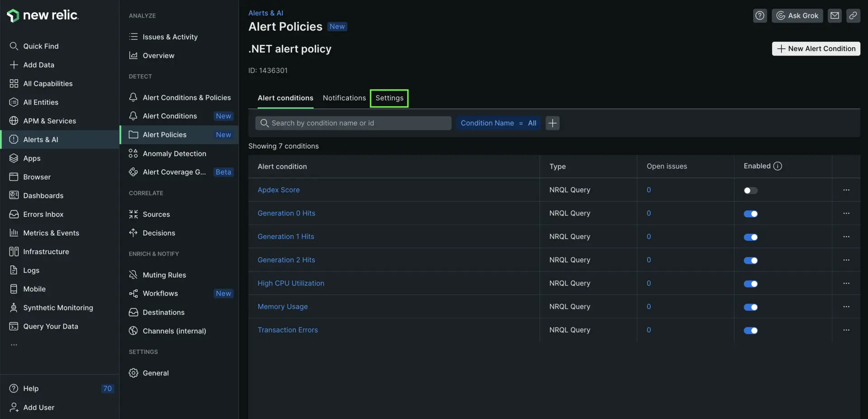Add filter with plus icon

click(552, 123)
